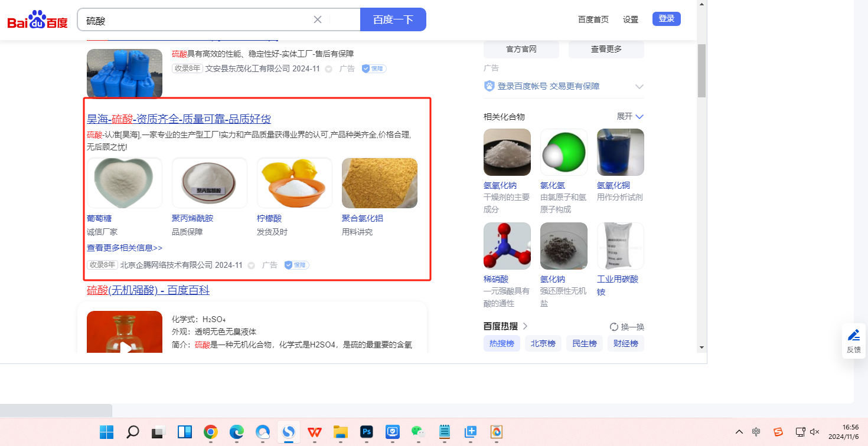Open File Explorer from the taskbar
Image resolution: width=868 pixels, height=446 pixels.
tap(340, 432)
